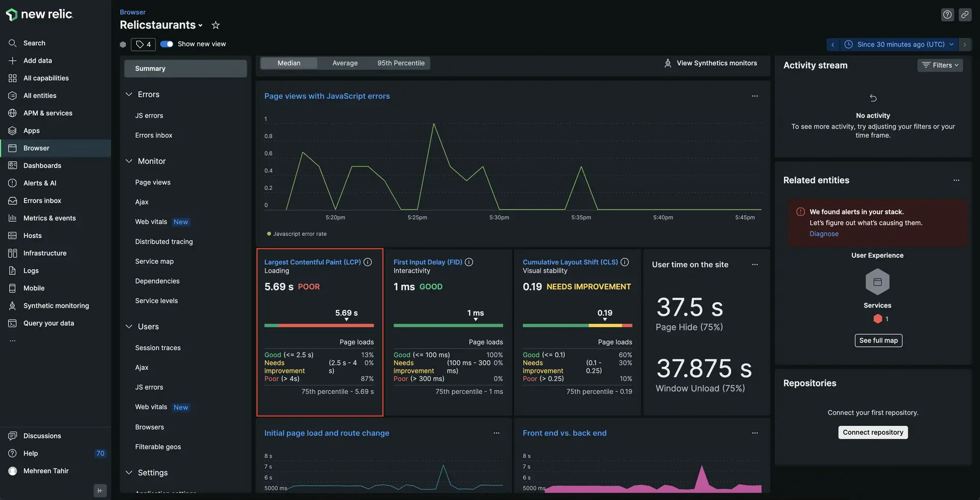Open Session traces
This screenshot has width=980, height=500.
158,348
